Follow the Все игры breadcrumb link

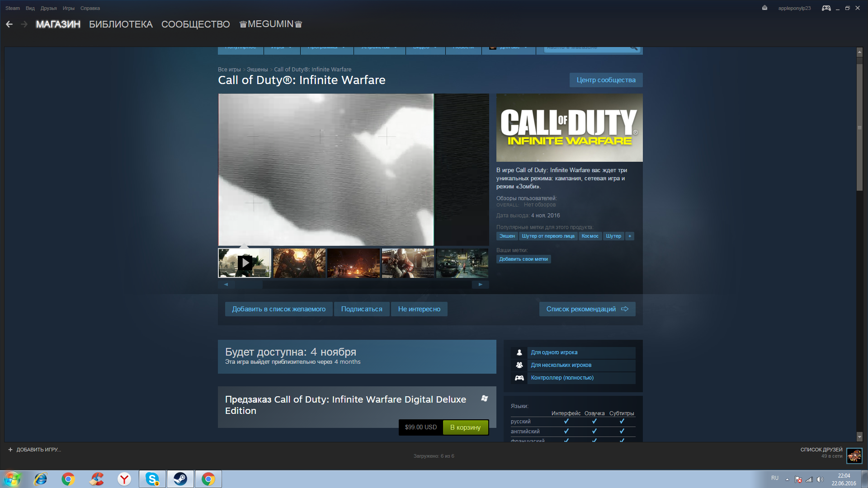coord(229,70)
